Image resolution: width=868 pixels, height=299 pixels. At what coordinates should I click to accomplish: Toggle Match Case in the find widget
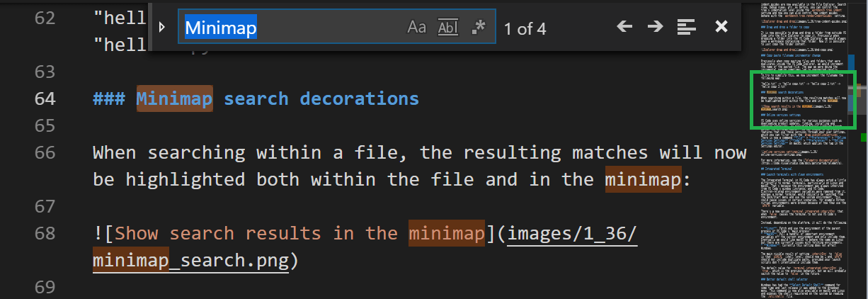tap(416, 28)
